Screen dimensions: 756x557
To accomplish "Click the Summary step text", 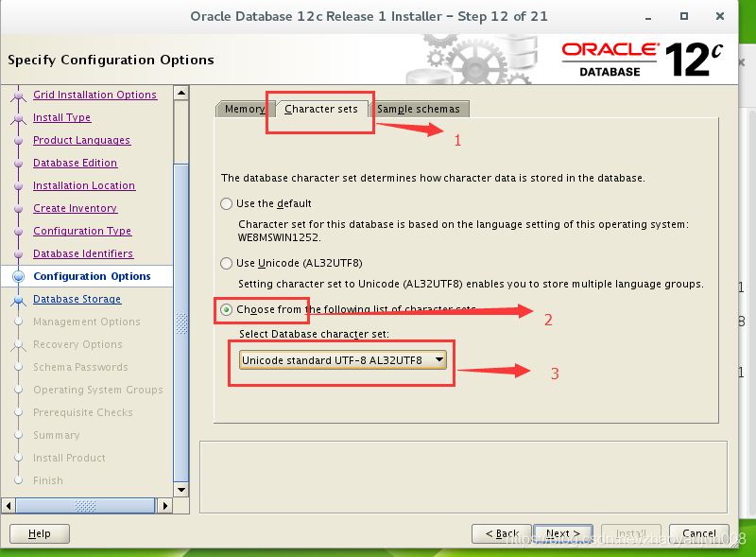I will pos(57,435).
